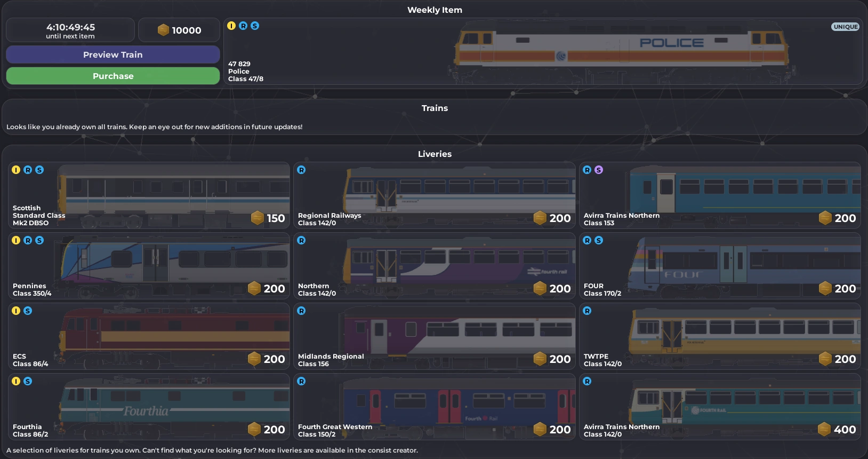Click the R badge on TWTPE Class 142/0

point(587,311)
